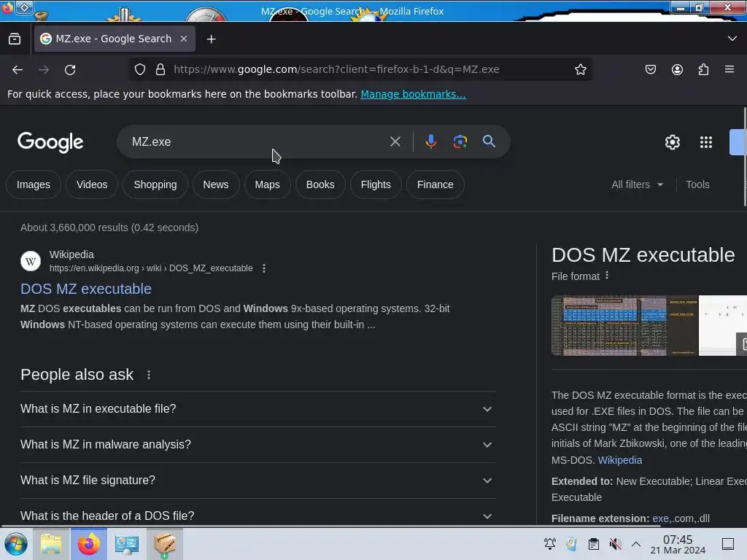Switch to Maps results

coord(267,184)
